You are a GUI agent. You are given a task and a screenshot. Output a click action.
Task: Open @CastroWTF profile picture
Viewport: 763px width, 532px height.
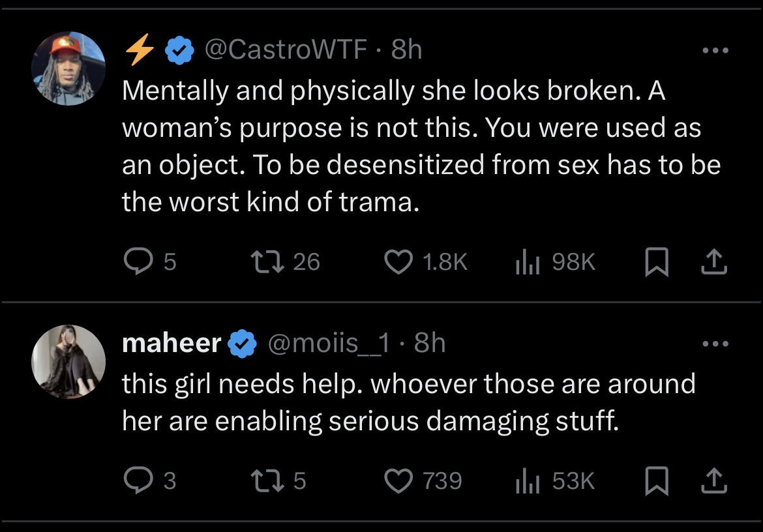68,68
